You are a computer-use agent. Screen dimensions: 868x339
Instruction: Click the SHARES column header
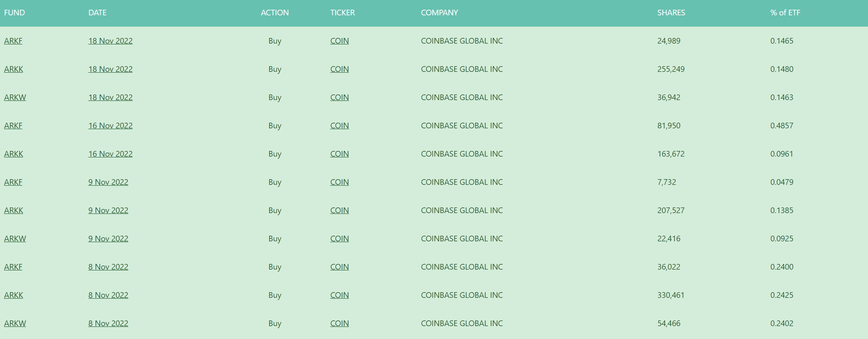(671, 13)
